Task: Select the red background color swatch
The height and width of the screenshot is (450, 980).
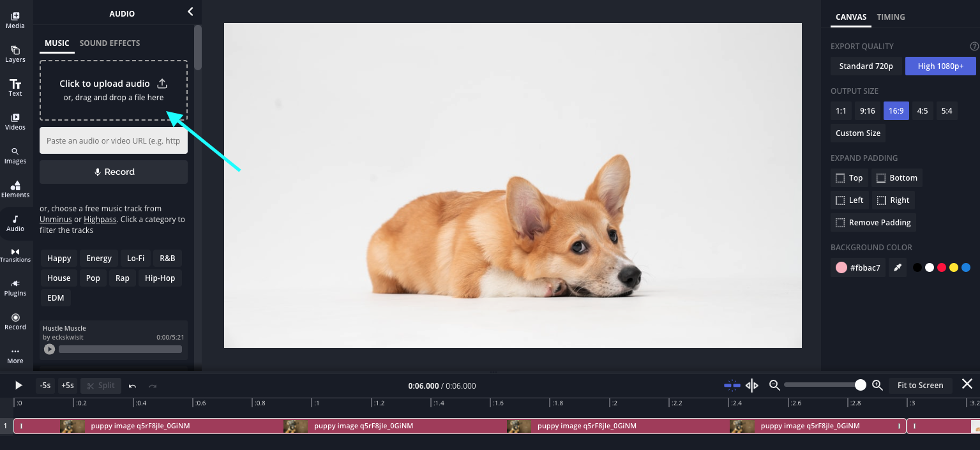Action: click(x=941, y=267)
